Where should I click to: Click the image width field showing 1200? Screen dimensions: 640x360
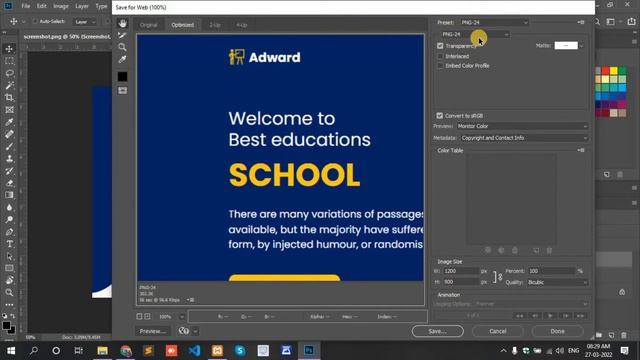[x=460, y=271]
